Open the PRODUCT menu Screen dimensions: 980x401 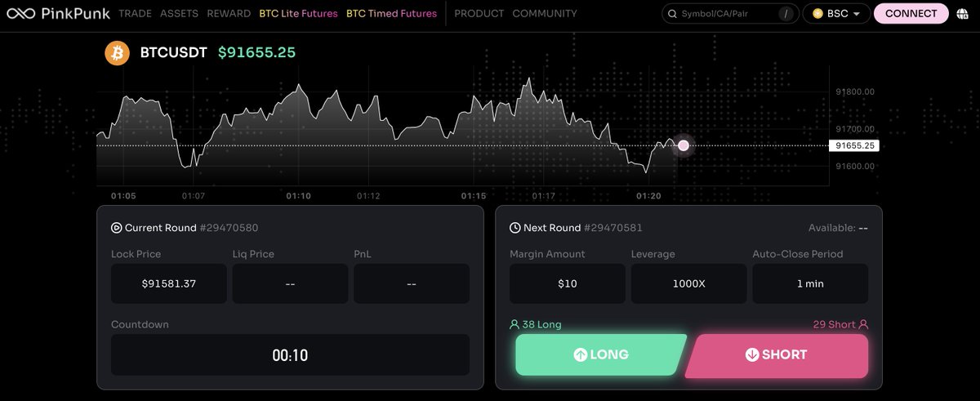pyautogui.click(x=479, y=14)
